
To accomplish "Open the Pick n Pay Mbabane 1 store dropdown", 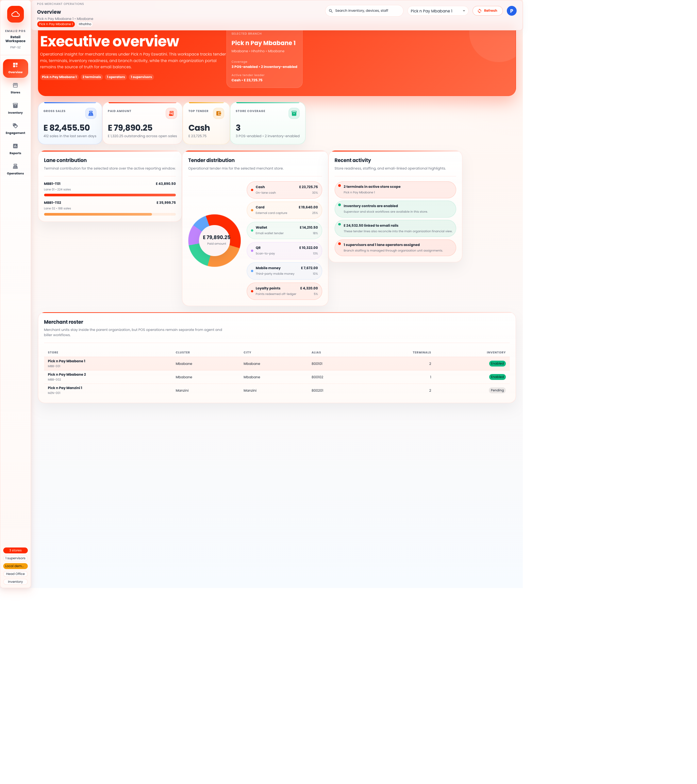I will point(438,11).
